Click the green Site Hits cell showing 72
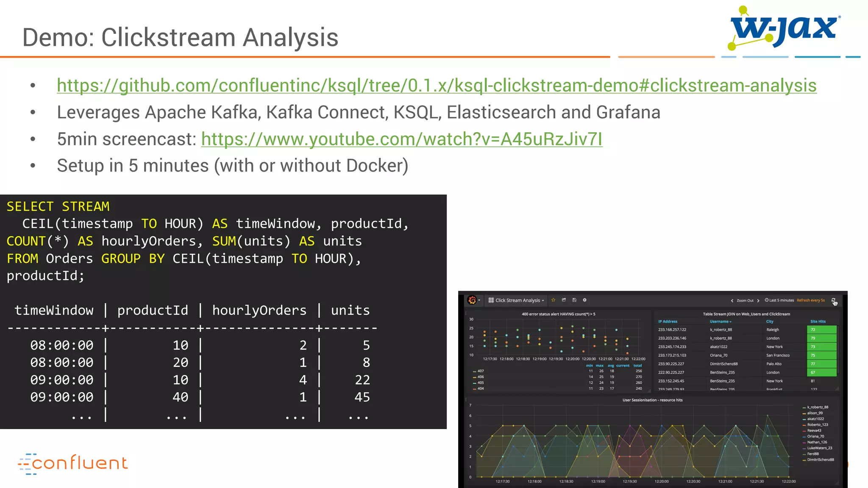The width and height of the screenshot is (868, 488). pos(821,330)
